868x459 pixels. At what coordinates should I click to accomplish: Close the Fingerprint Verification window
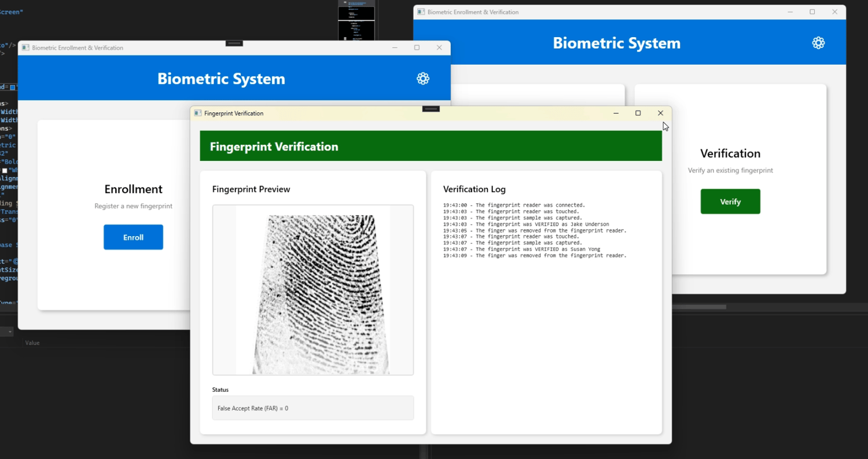pyautogui.click(x=660, y=113)
